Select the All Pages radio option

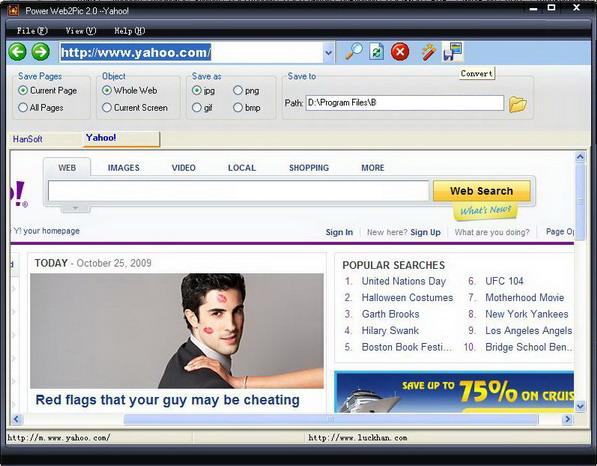point(41,108)
